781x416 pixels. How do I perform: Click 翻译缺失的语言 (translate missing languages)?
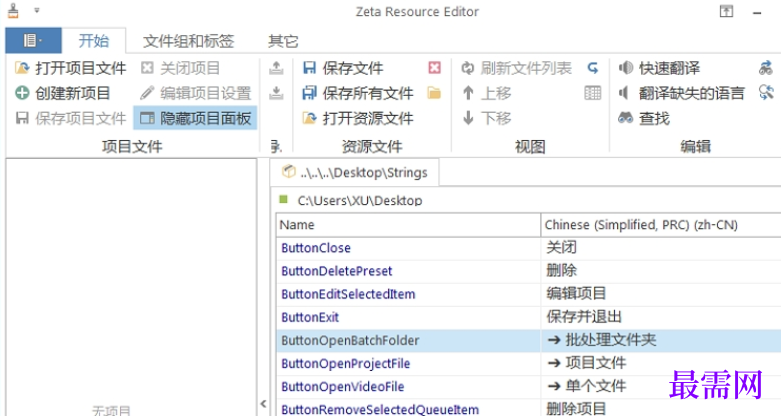[681, 93]
